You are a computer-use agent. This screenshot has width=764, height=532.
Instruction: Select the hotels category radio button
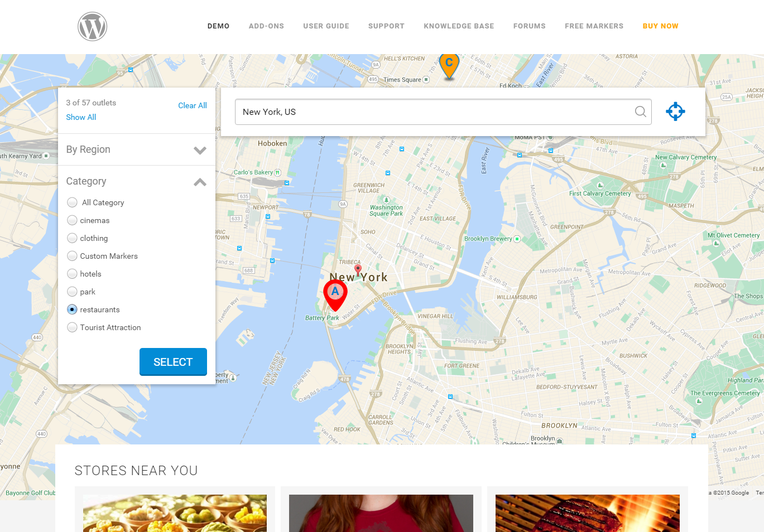click(72, 274)
